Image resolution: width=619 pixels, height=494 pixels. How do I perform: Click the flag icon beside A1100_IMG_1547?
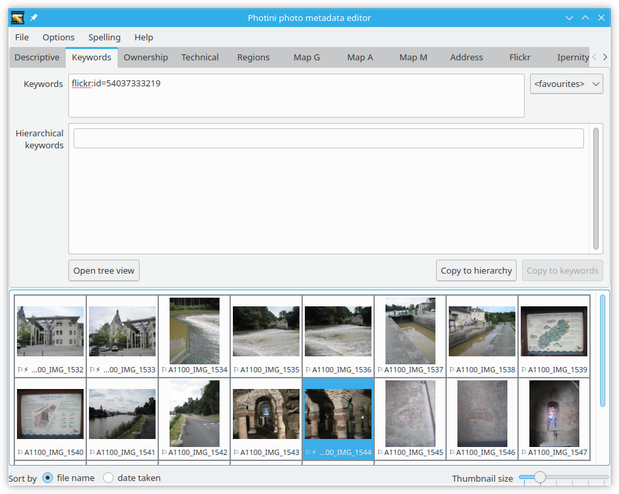point(524,453)
